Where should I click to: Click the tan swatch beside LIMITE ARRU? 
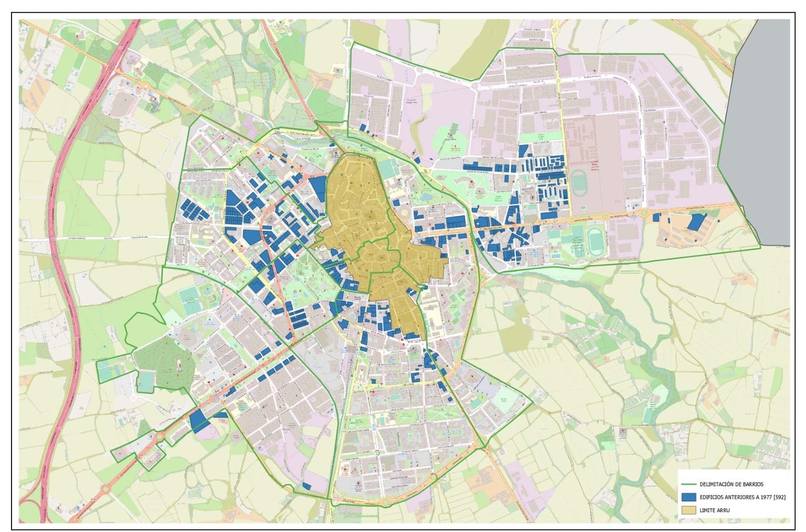click(689, 510)
